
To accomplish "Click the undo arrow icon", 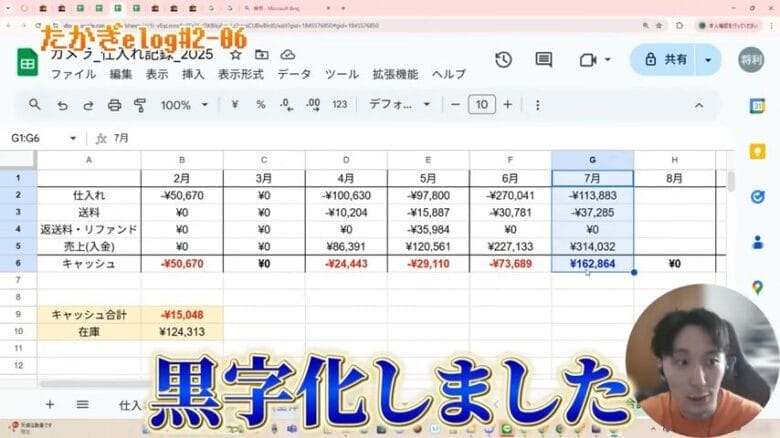I will (x=63, y=105).
